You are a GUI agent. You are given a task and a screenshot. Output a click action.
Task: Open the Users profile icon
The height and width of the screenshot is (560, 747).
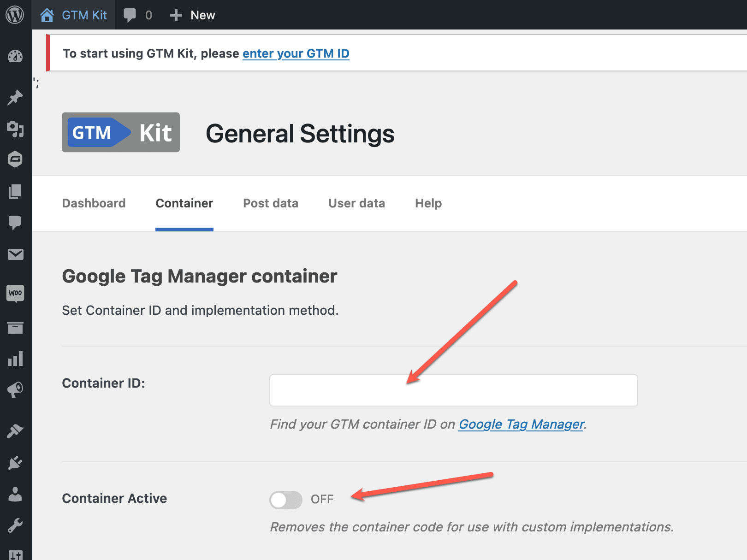click(15, 495)
